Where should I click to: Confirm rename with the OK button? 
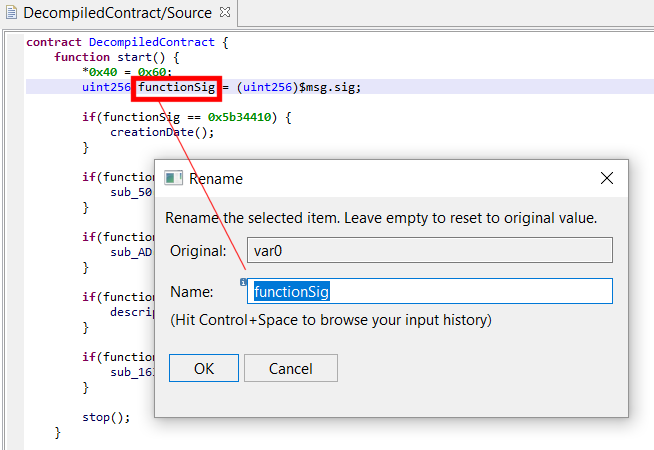[204, 368]
